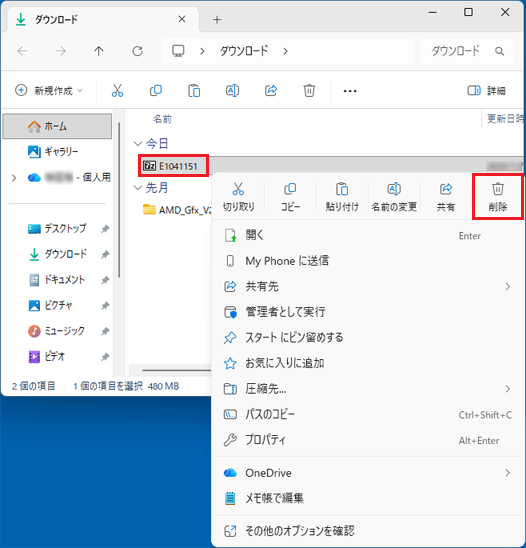Go up one folder level
Image resolution: width=526 pixels, height=548 pixels.
(x=99, y=51)
